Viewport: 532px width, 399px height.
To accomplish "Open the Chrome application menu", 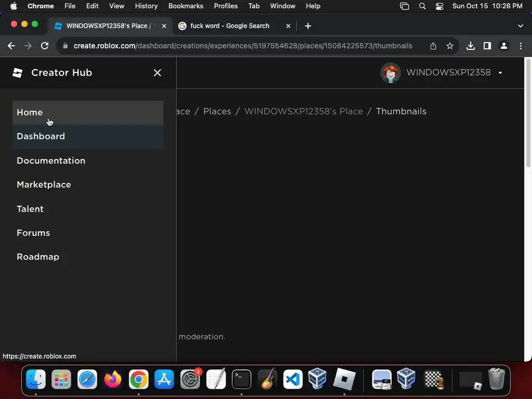I will click(41, 6).
